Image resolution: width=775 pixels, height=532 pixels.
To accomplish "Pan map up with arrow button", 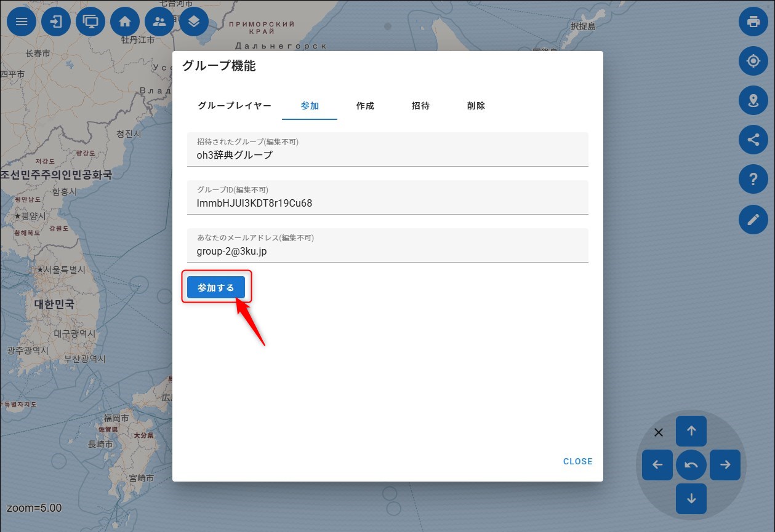I will coord(691,431).
